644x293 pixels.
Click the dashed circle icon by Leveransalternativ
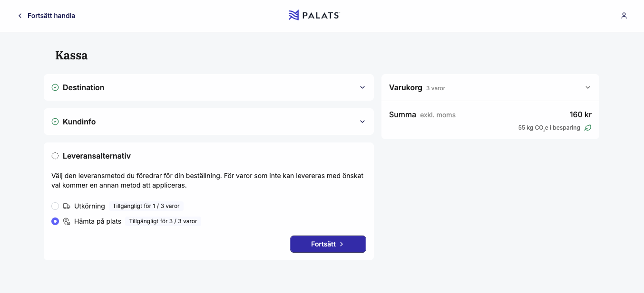(55, 156)
